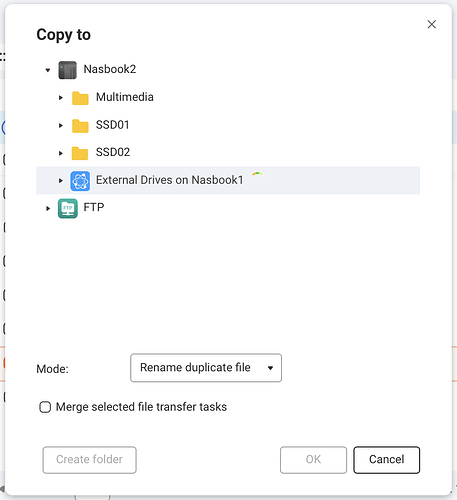The height and width of the screenshot is (500, 457).
Task: Click the Cancel button
Action: coord(386,460)
